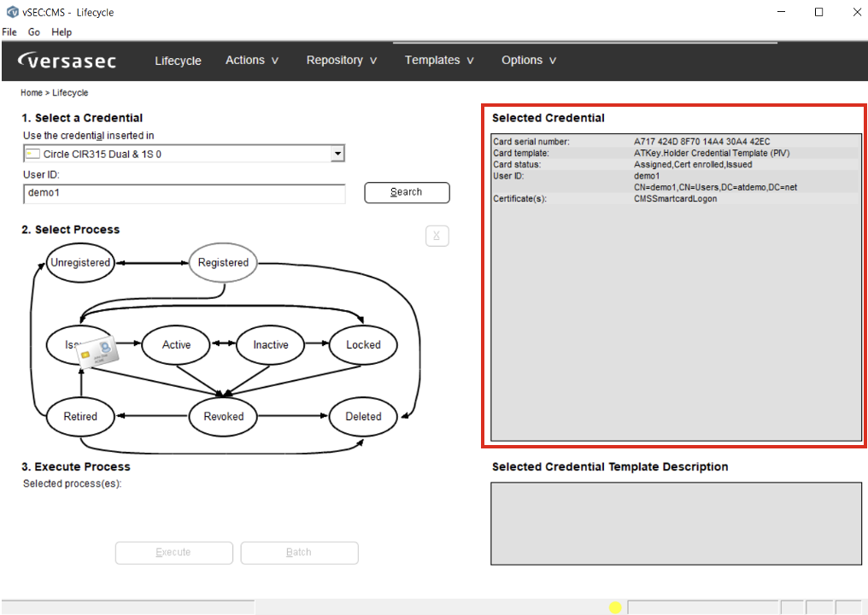
Task: Open the Options dropdown menu
Action: point(529,61)
